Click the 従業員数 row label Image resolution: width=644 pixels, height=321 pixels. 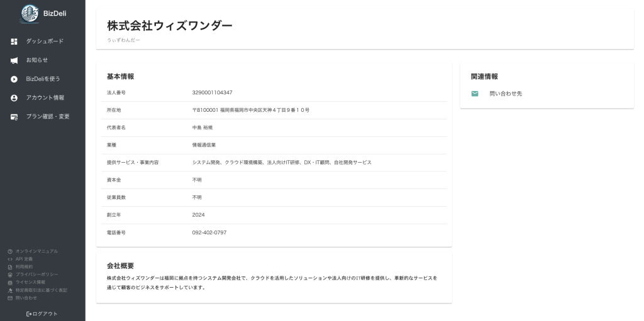click(x=116, y=197)
